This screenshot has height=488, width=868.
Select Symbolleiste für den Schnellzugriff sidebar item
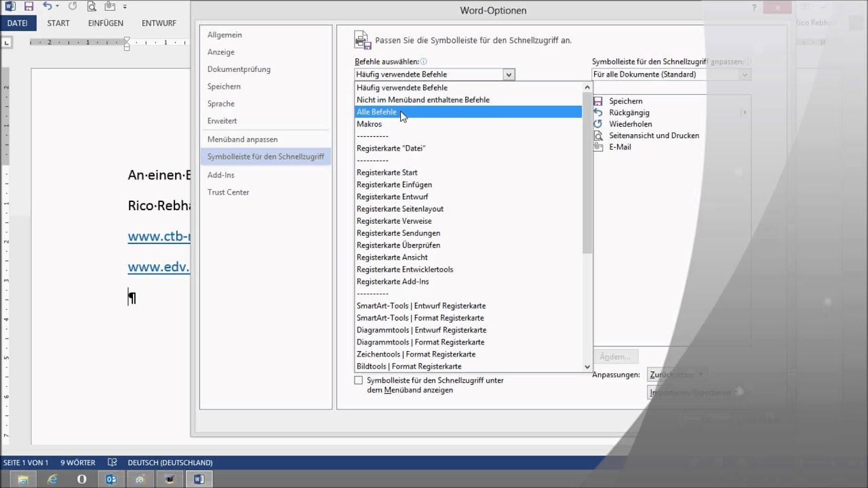[266, 157]
